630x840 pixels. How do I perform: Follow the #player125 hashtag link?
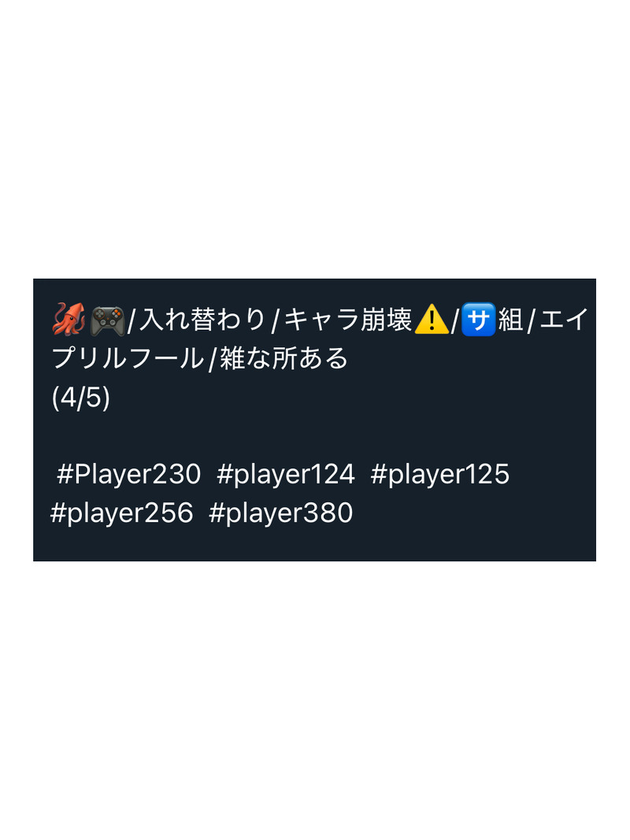tap(440, 474)
